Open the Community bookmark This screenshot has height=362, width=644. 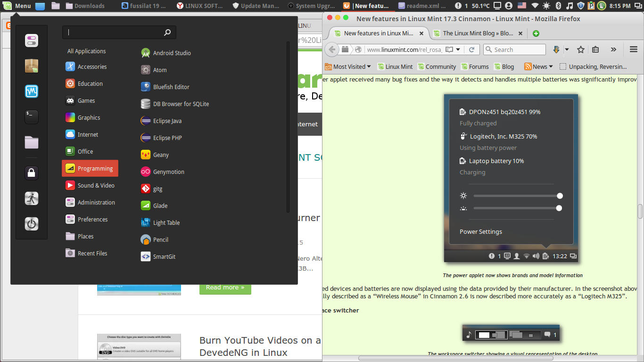pyautogui.click(x=437, y=66)
